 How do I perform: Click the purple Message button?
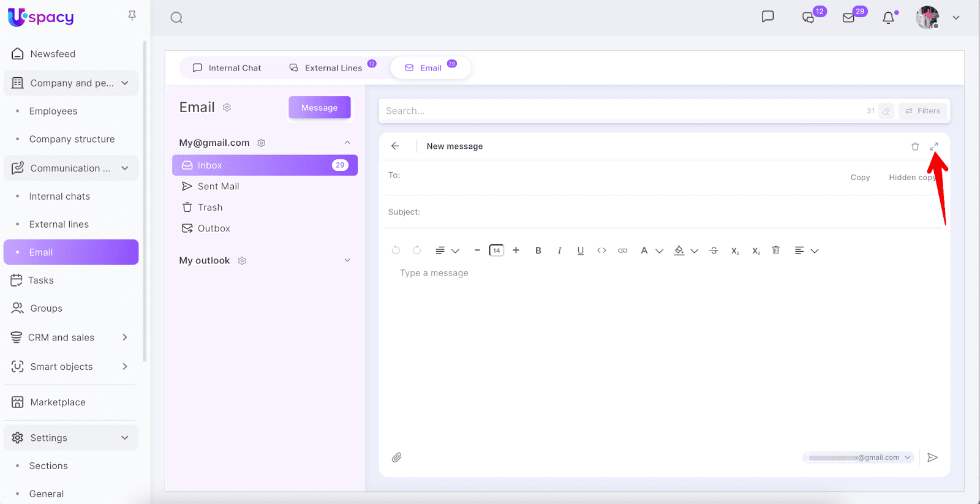(319, 108)
